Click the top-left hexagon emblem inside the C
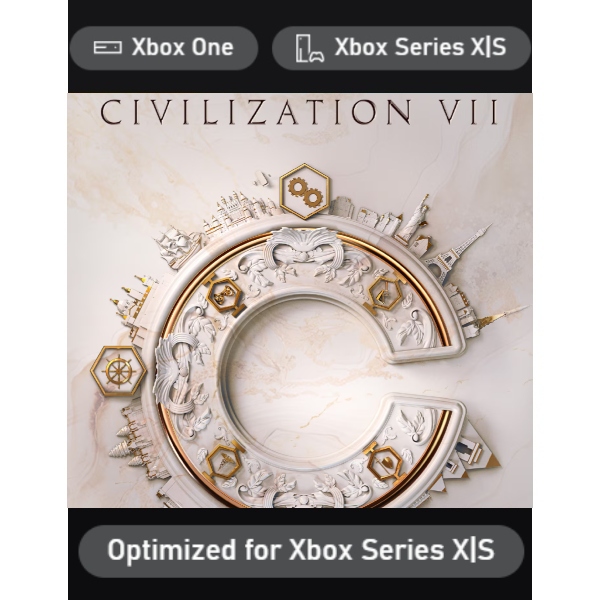Image resolution: width=600 pixels, height=600 pixels. [224, 295]
